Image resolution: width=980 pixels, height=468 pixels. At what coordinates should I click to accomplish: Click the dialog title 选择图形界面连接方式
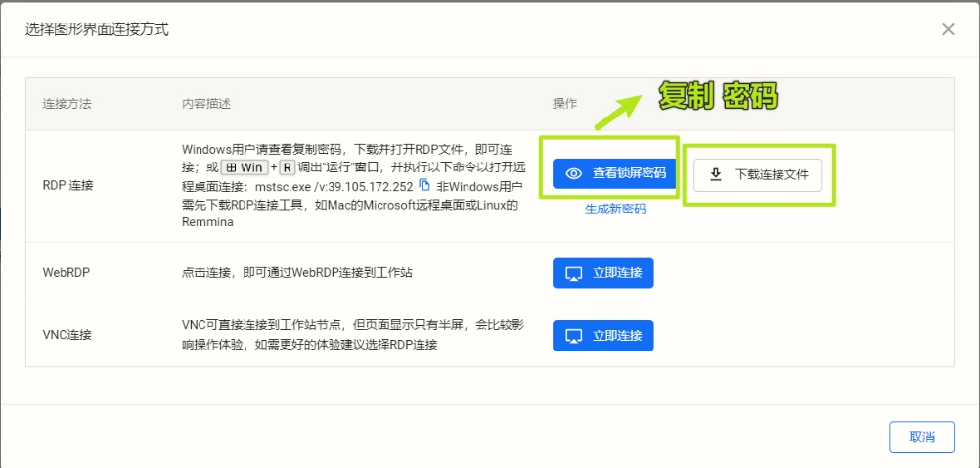coord(97,29)
